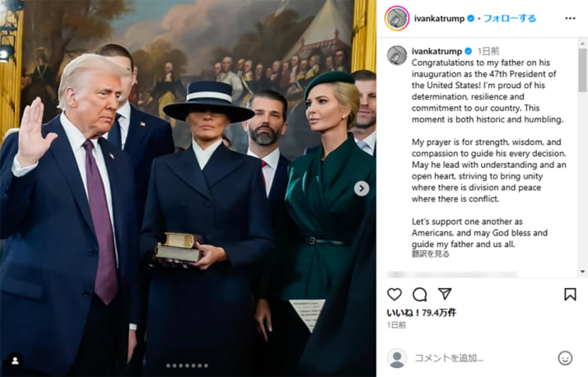The width and height of the screenshot is (588, 377).
Task: Show tagged people icon on the photo
Action: [15, 361]
